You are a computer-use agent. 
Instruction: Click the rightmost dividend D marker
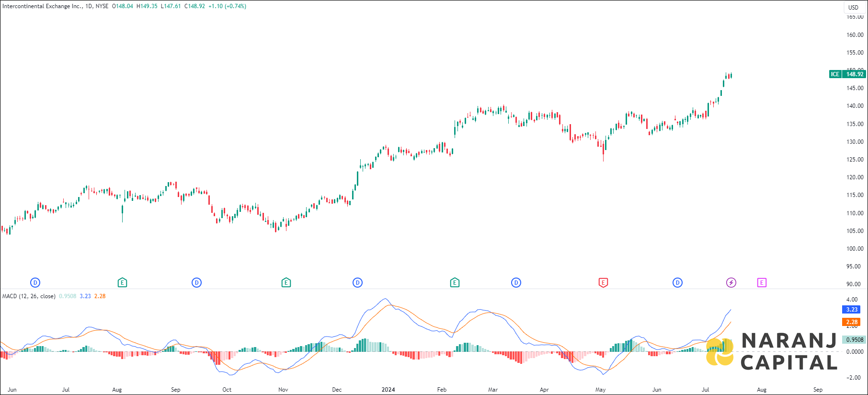pyautogui.click(x=677, y=283)
